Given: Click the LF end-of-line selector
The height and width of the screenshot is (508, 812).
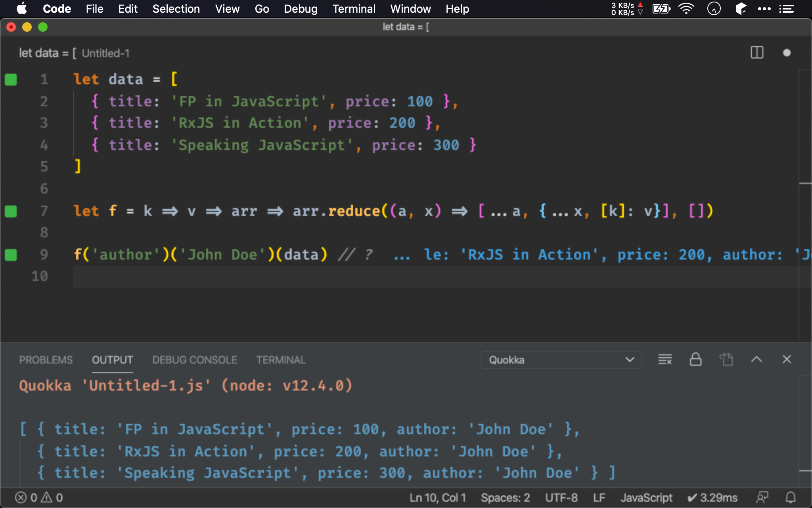Looking at the screenshot, I should tap(599, 498).
